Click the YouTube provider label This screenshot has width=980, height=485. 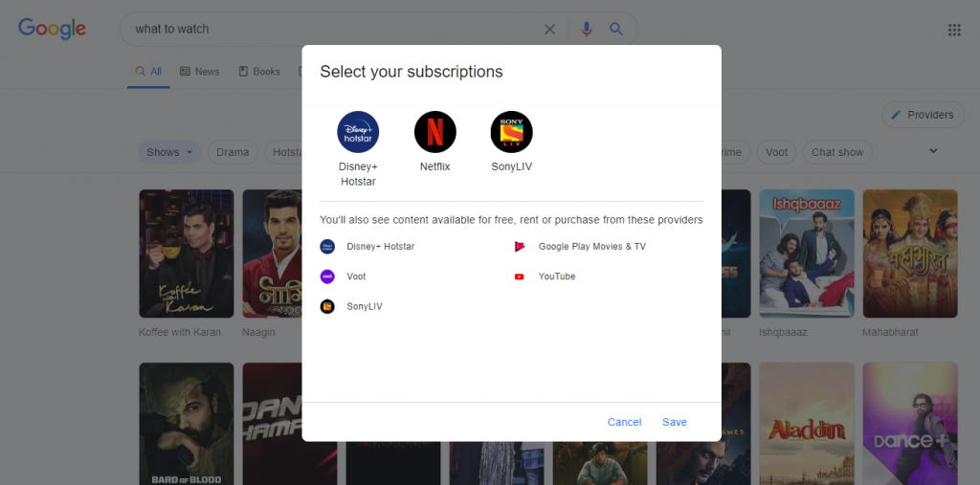(x=557, y=276)
